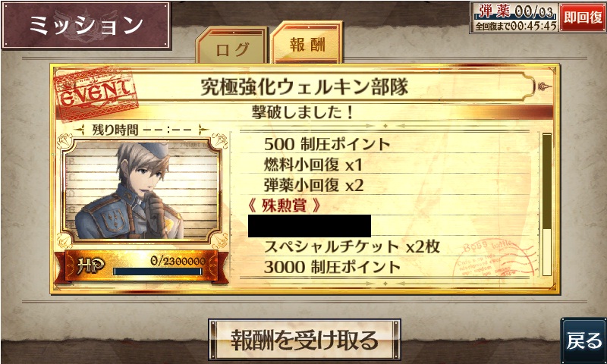This screenshot has width=607, height=364.
Task: Click the 殊勲賞 section heading
Action: coord(285,206)
